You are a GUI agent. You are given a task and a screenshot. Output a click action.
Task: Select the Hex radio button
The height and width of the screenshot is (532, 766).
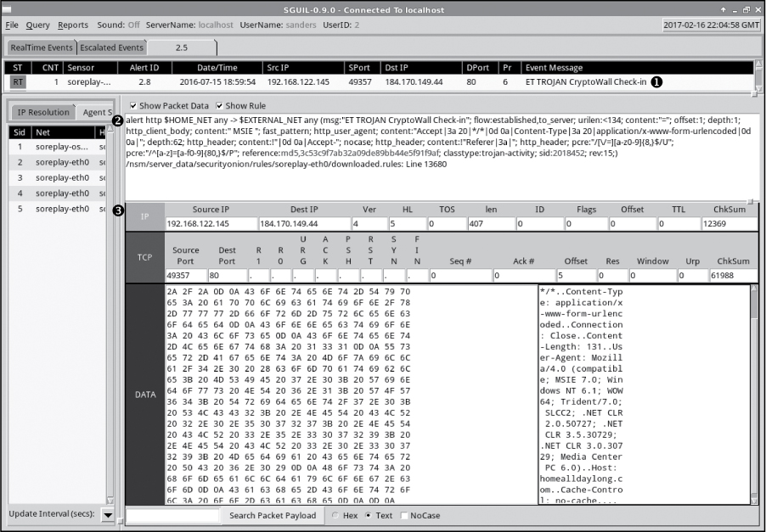337,515
